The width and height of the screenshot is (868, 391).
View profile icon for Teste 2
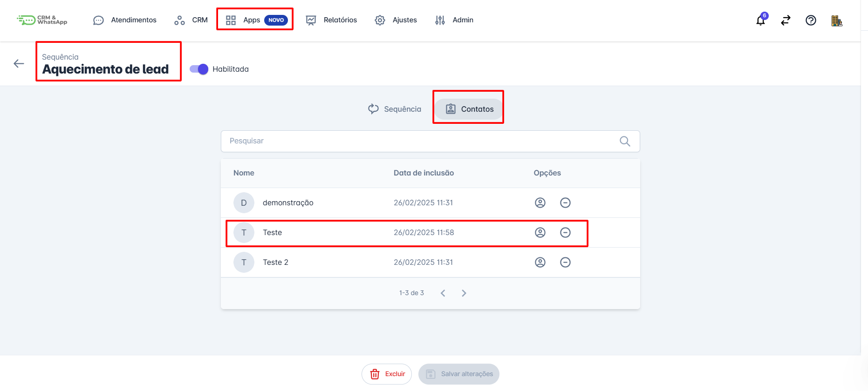click(x=540, y=263)
